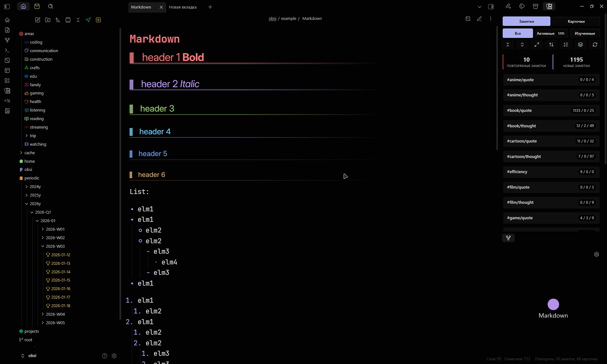Open the tags panel icon
Image resolution: width=607 pixels, height=364 pixels.
(x=522, y=6)
